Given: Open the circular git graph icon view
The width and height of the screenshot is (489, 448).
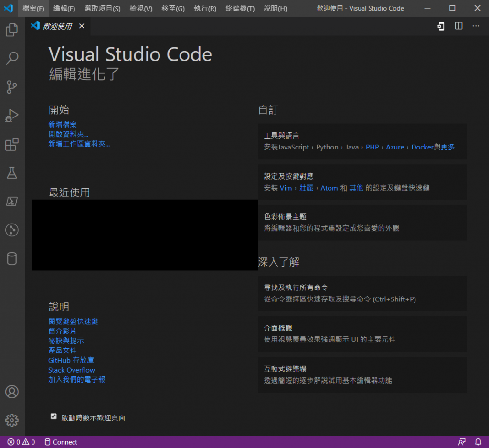Looking at the screenshot, I should (x=12, y=230).
